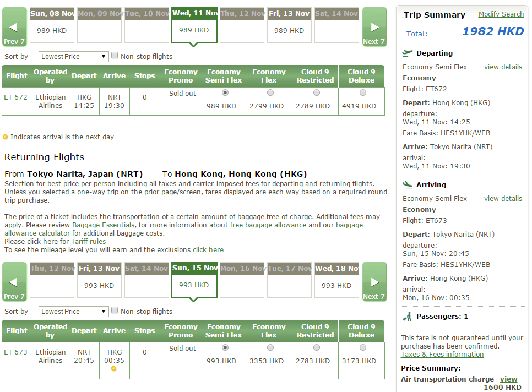Open Taxes & Fees information link
This screenshot has width=532, height=392.
tap(442, 355)
